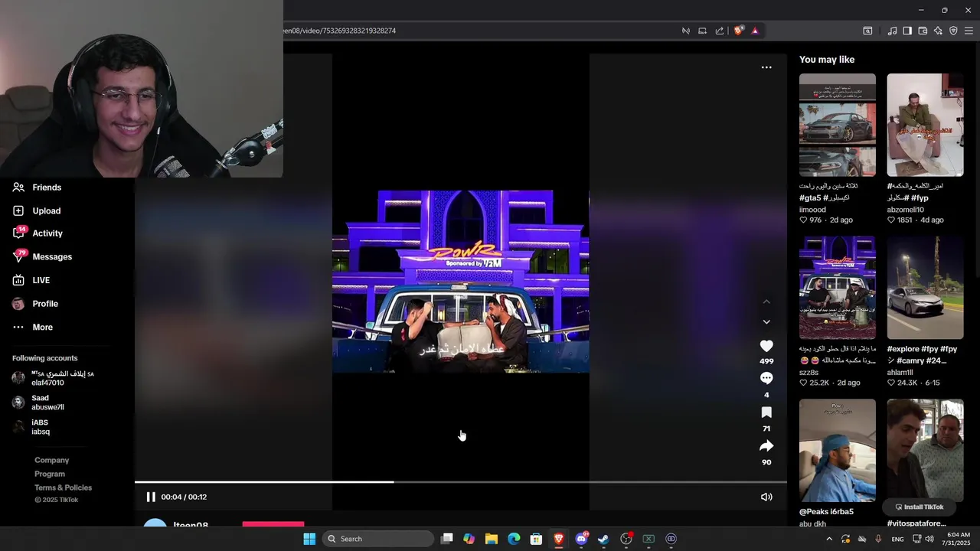The height and width of the screenshot is (551, 980).
Task: Click the crossed-out sound icon in address bar
Action: tap(685, 31)
